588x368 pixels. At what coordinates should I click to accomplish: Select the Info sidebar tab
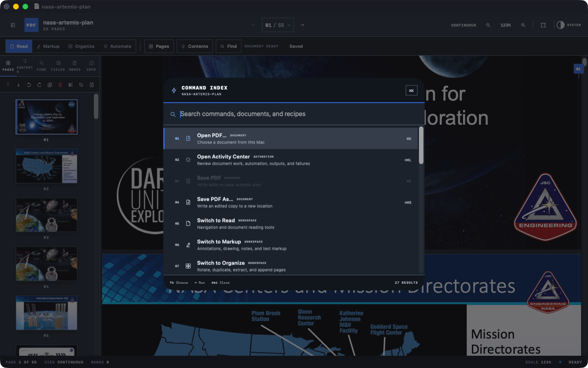click(91, 65)
